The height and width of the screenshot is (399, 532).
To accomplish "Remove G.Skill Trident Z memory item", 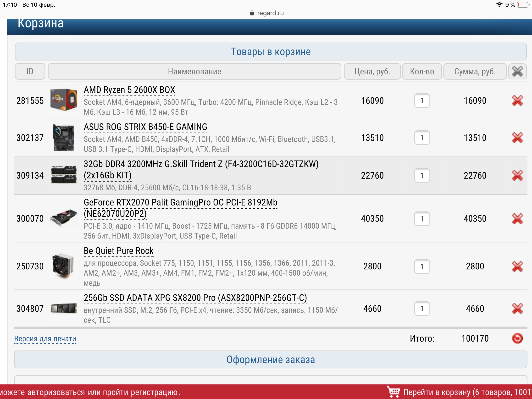I will (517, 175).
